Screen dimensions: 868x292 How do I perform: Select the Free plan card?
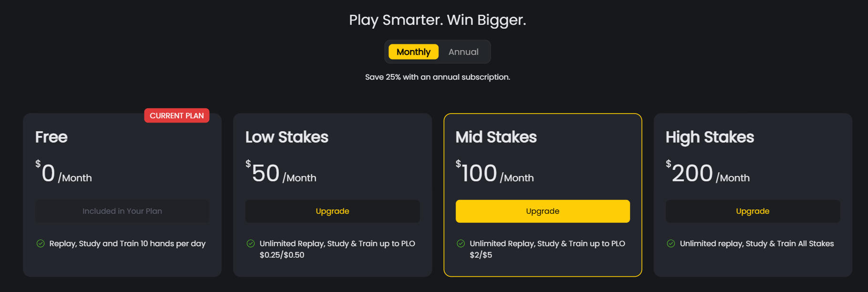point(122,195)
